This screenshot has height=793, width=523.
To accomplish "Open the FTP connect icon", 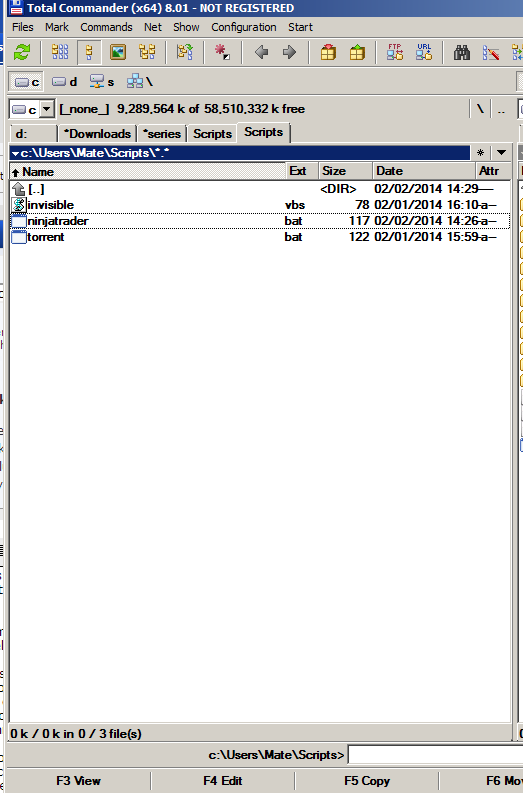I will pyautogui.click(x=395, y=52).
